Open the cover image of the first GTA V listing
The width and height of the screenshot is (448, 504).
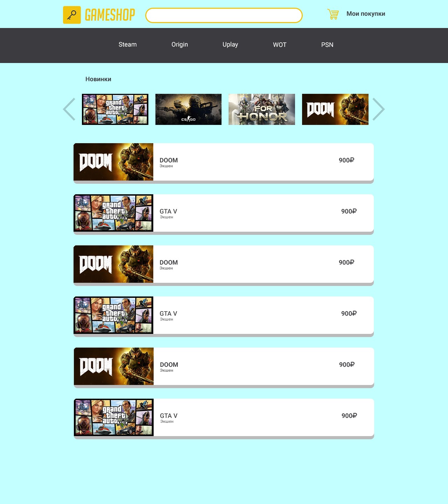click(113, 213)
